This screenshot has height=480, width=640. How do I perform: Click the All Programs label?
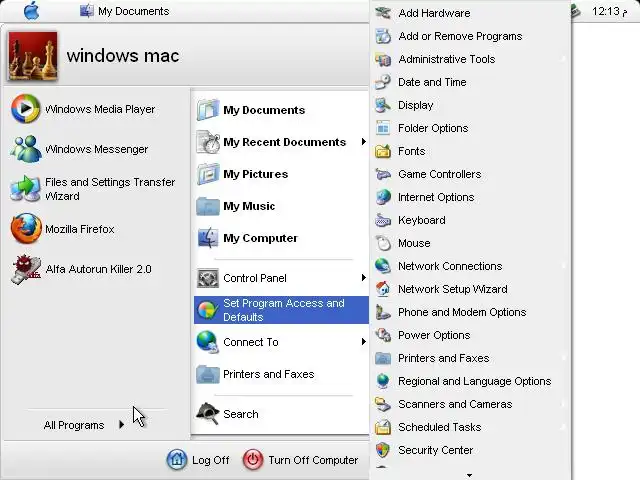(74, 425)
